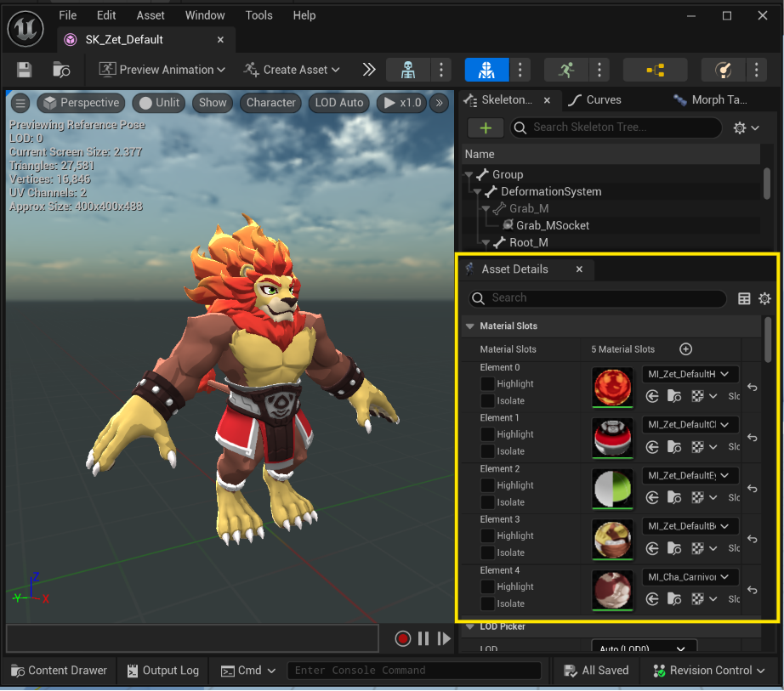
Task: Open MI_Zet_DefaultCl material dropdown
Action: [690, 425]
